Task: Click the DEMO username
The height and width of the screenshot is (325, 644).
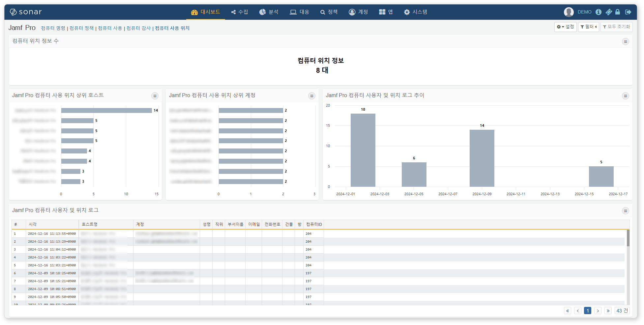Action: pyautogui.click(x=584, y=12)
